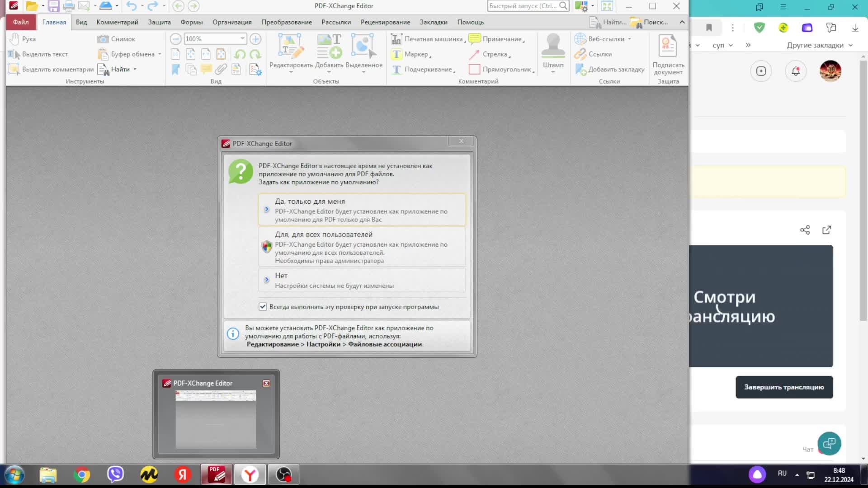Image resolution: width=868 pixels, height=488 pixels.
Task: Select the Rectangle (Прямоугольник) tool
Action: (x=501, y=69)
